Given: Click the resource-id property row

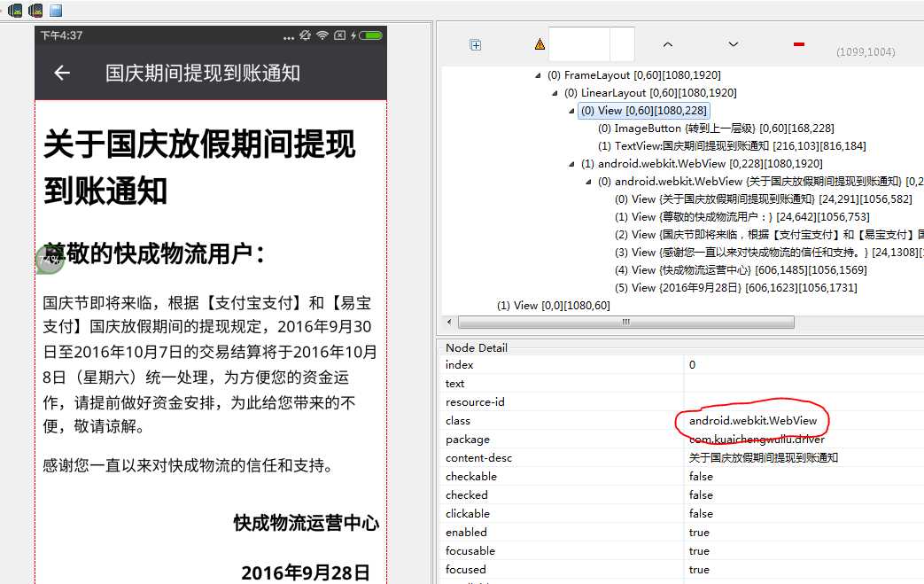Looking at the screenshot, I should pos(681,402).
